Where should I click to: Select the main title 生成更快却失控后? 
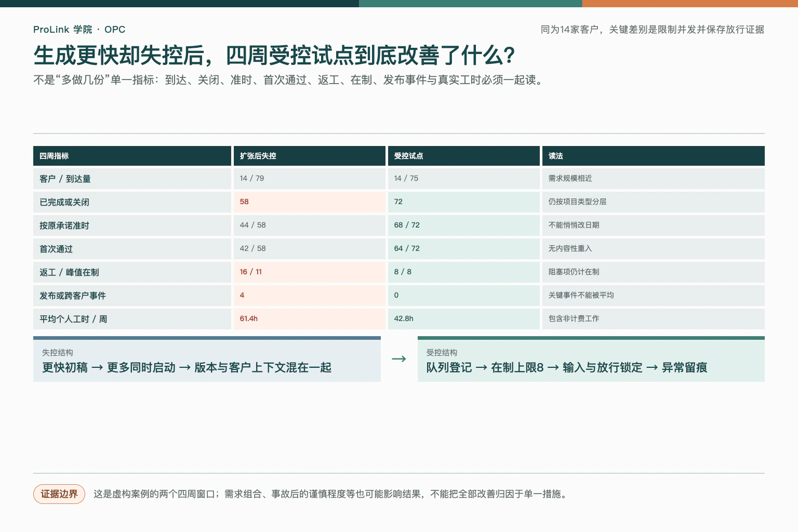click(x=274, y=55)
